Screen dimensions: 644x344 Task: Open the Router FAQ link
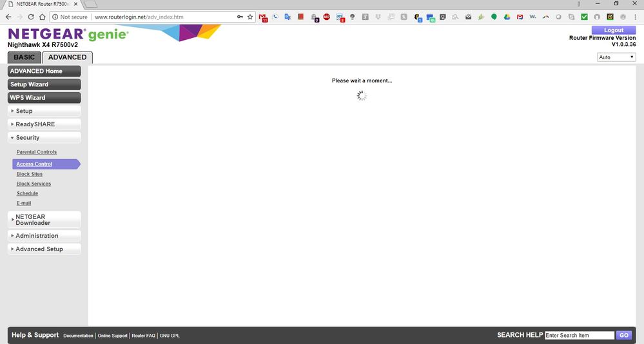click(143, 336)
